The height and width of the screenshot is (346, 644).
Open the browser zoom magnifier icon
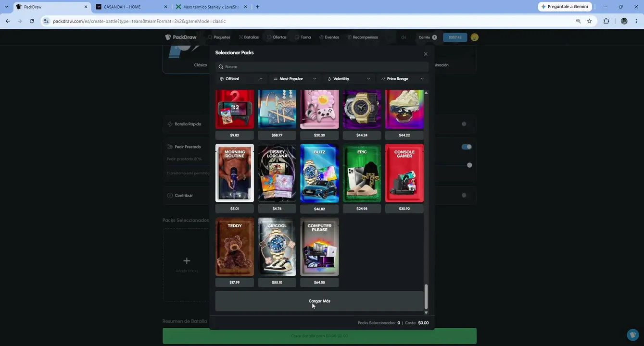pyautogui.click(x=578, y=21)
